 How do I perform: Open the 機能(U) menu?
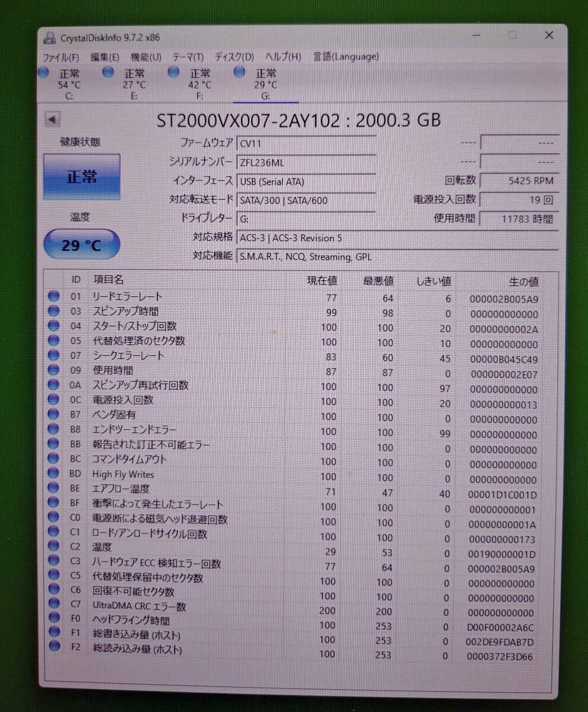click(145, 58)
